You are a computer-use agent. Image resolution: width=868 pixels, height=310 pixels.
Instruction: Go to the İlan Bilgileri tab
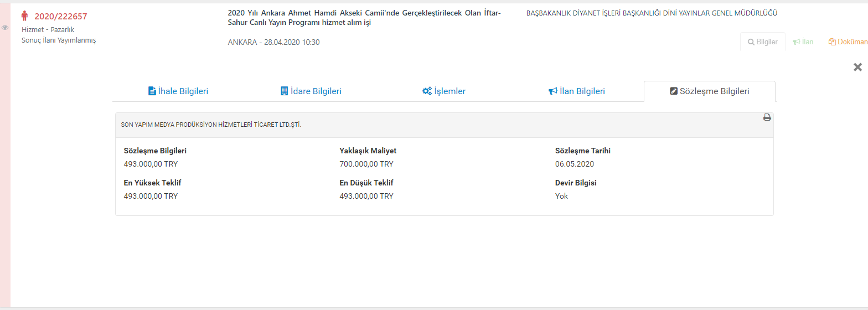pos(577,91)
